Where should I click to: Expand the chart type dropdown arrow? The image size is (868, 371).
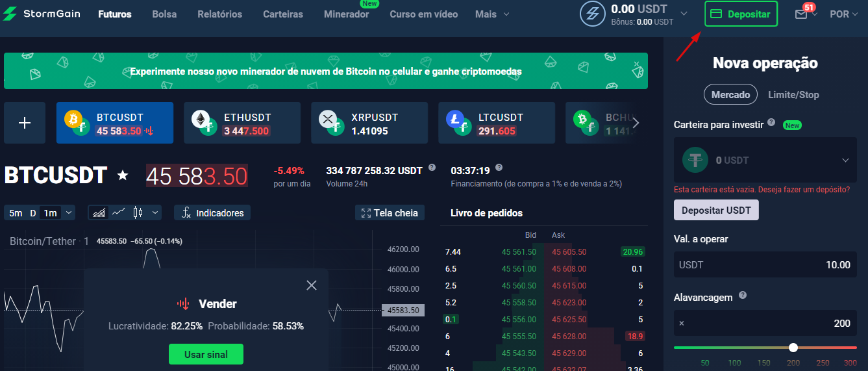155,212
